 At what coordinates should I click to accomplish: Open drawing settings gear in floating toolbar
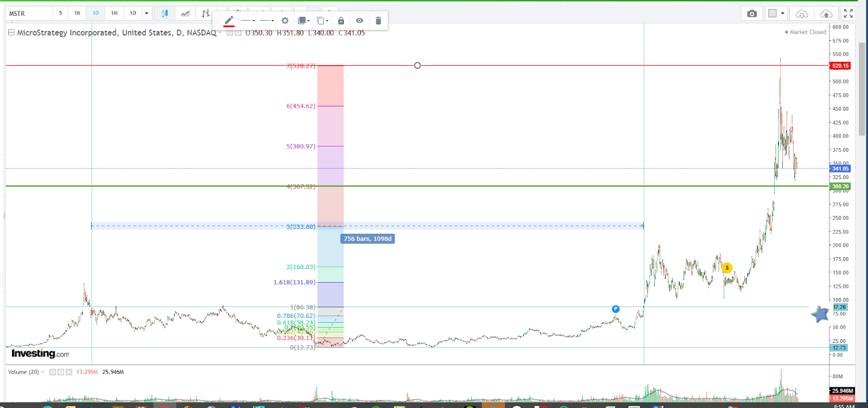[x=285, y=21]
